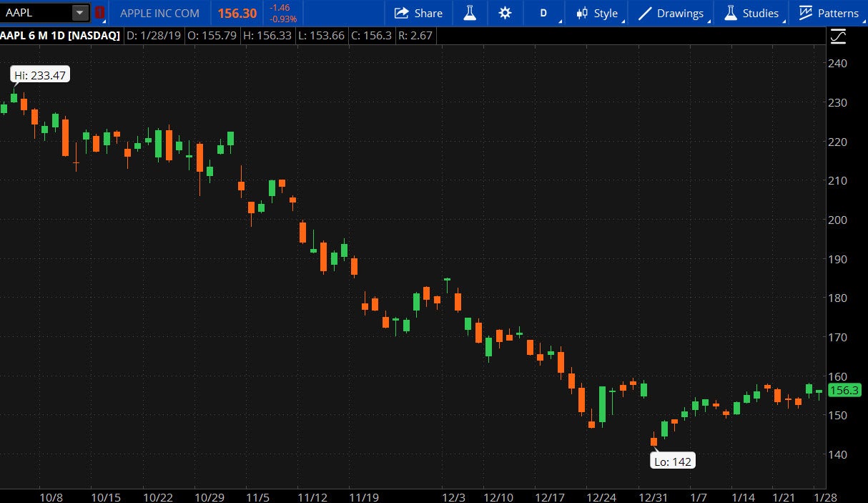Open chart settings gear icon

point(505,13)
